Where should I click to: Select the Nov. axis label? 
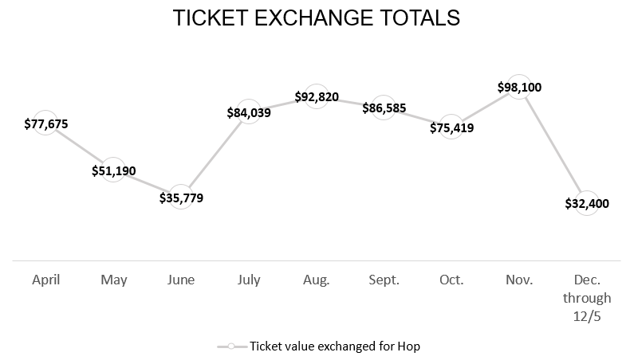[519, 280]
